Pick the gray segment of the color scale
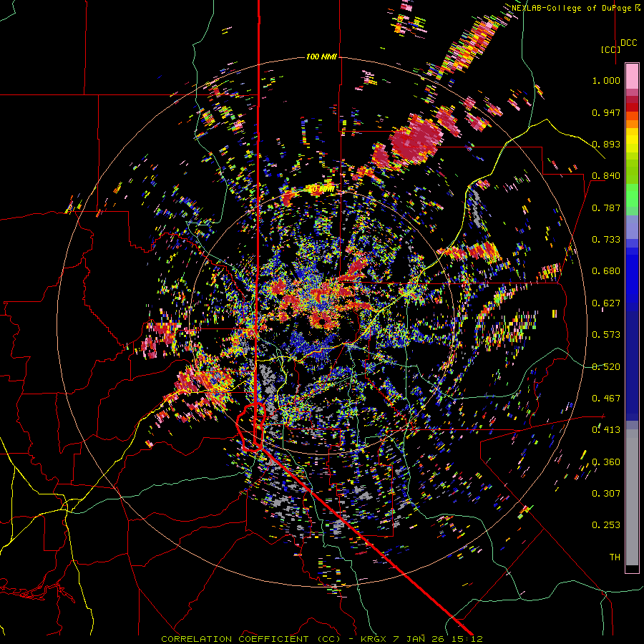 pyautogui.click(x=632, y=497)
